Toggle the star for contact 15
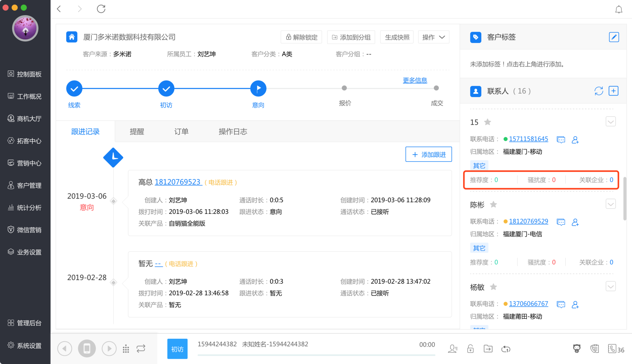Image resolution: width=632 pixels, height=364 pixels. point(487,122)
